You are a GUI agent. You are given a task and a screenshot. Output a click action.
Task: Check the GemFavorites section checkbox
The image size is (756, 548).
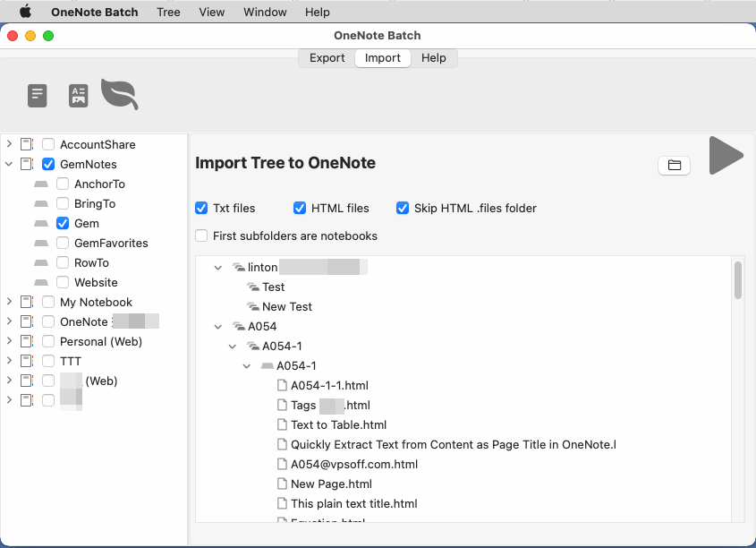click(63, 244)
